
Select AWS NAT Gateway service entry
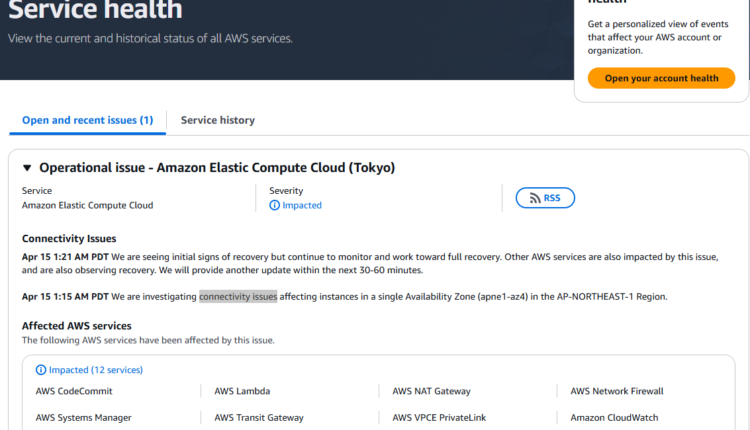[x=431, y=391]
